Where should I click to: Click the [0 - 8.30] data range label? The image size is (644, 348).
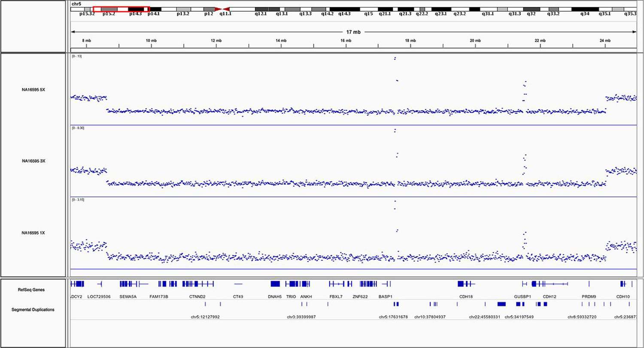(78, 128)
